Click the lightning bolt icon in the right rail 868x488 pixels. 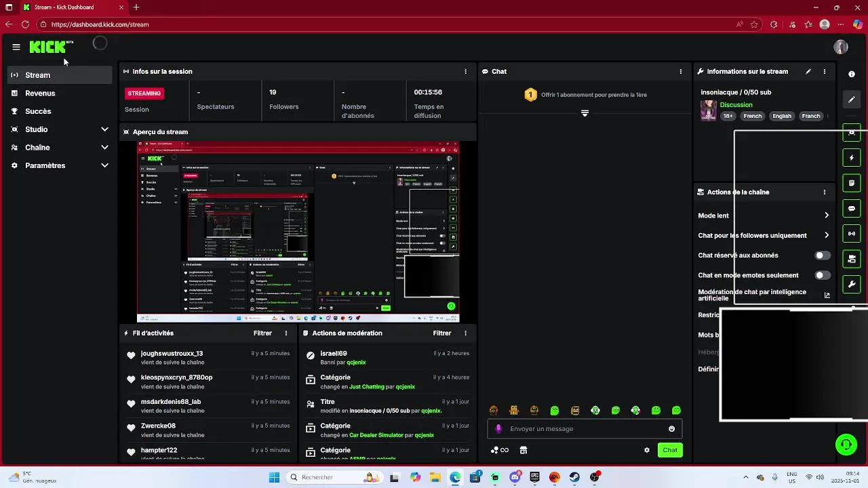click(852, 158)
